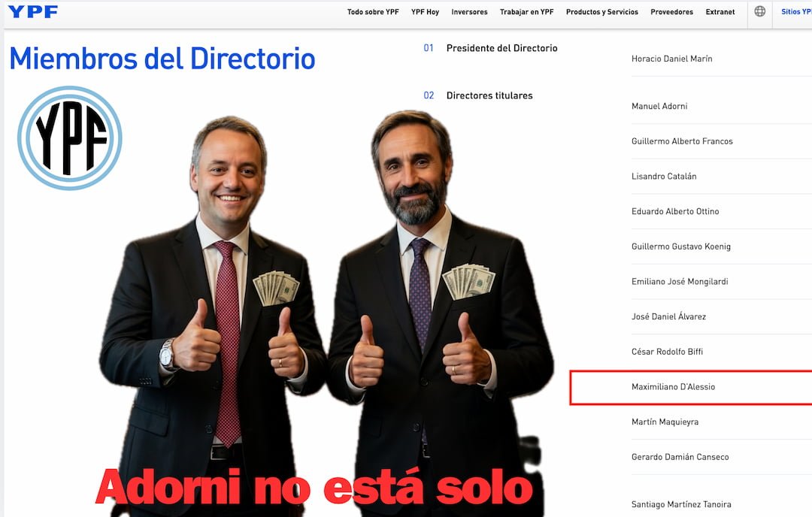Screen dimensions: 812x517
Task: Click the highlighted Maximiliano D'Alessio entry
Action: 673,387
